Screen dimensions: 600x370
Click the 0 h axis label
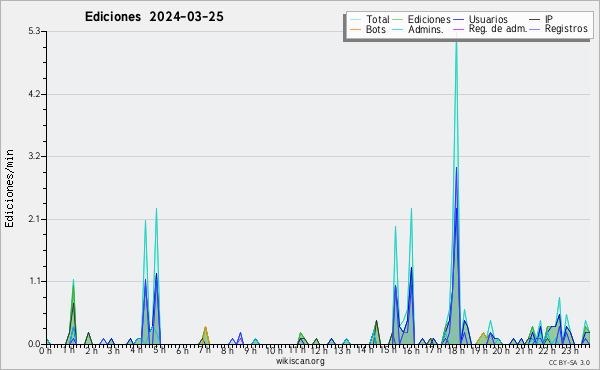pos(45,350)
